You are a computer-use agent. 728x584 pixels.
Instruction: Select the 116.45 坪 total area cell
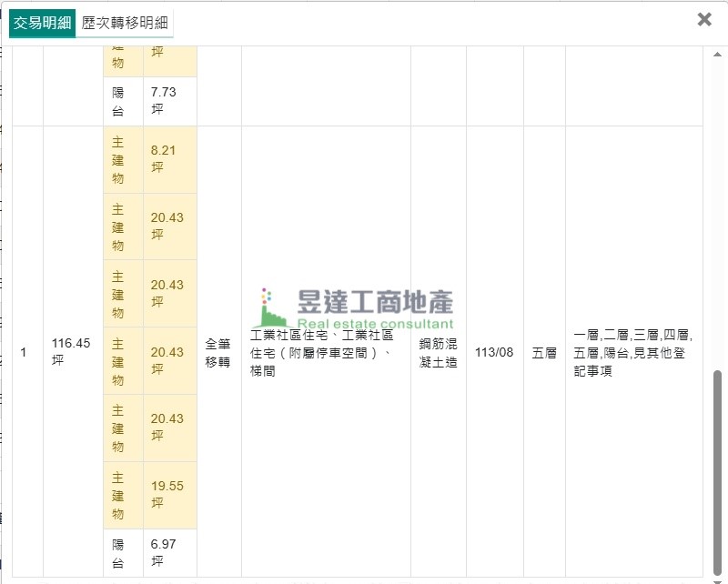72,351
